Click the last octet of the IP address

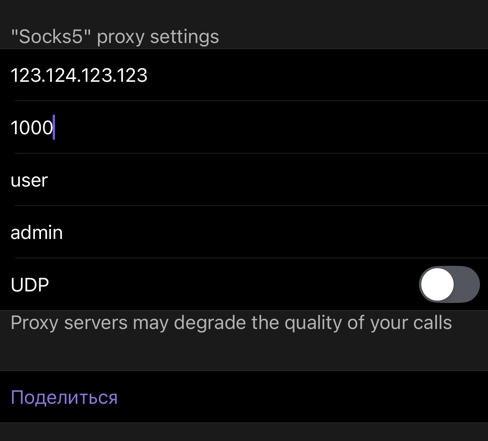coord(132,75)
